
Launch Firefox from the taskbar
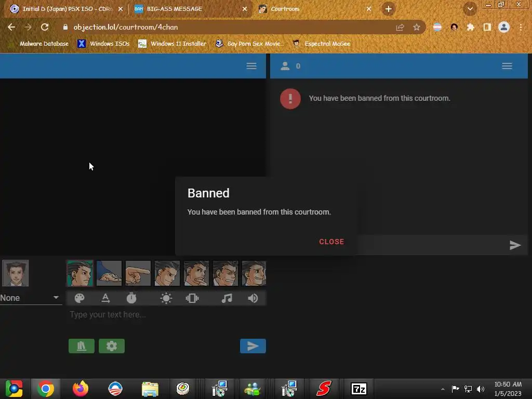[81, 389]
